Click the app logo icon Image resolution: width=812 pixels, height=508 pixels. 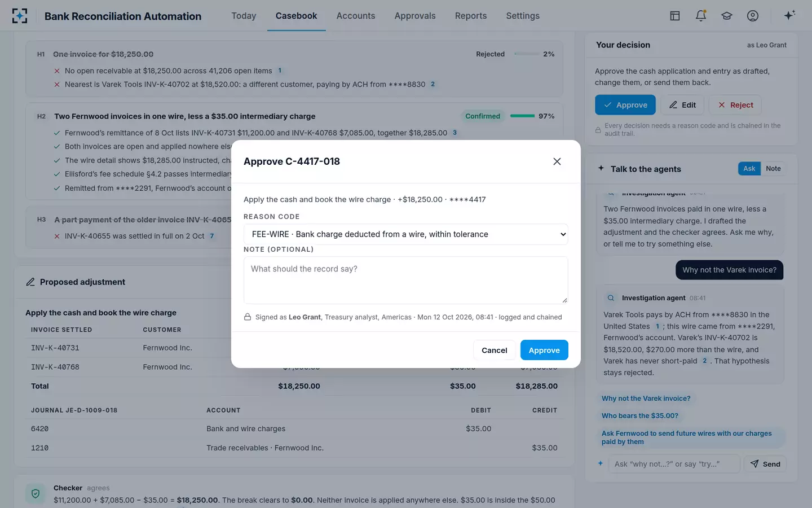pyautogui.click(x=20, y=16)
